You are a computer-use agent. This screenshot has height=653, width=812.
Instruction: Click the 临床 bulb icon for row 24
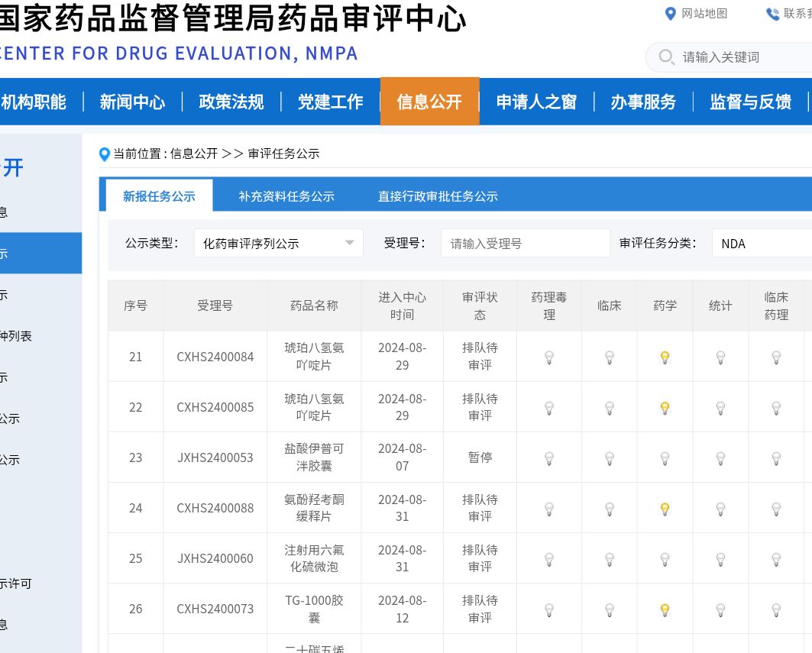(x=609, y=509)
